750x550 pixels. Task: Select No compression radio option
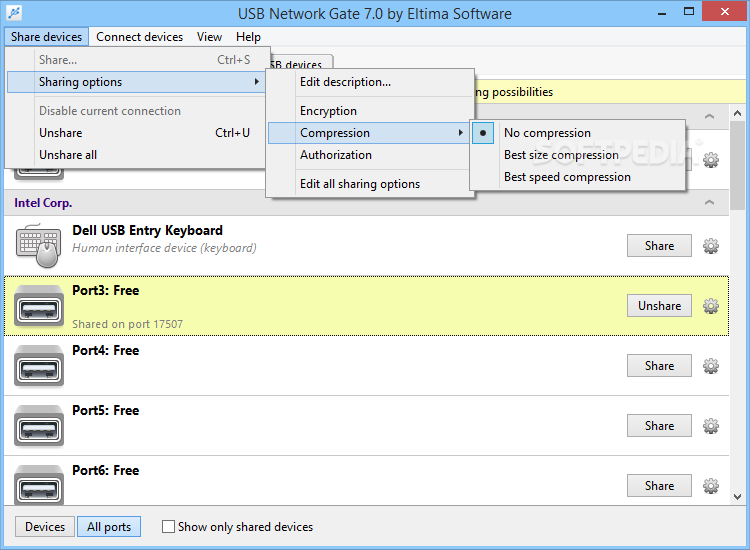577,133
